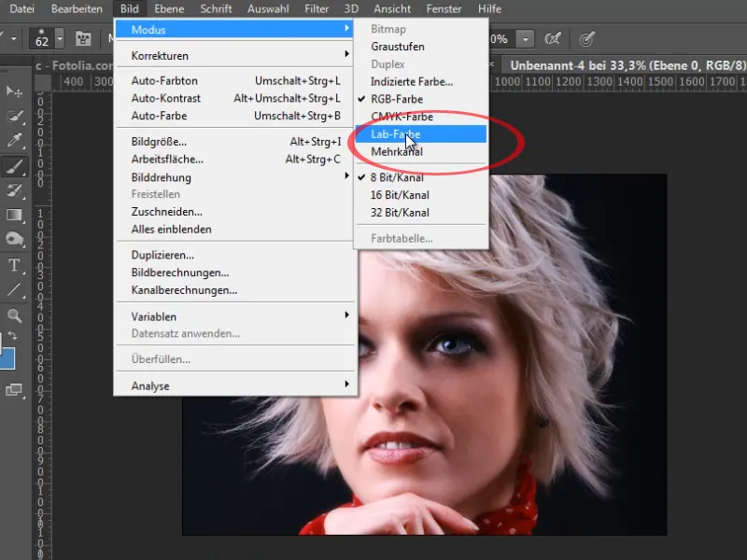Select the Brush tool
747x560 pixels.
(14, 167)
